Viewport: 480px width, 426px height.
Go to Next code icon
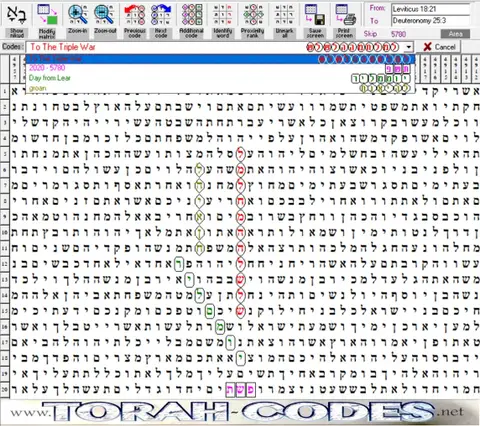click(161, 14)
